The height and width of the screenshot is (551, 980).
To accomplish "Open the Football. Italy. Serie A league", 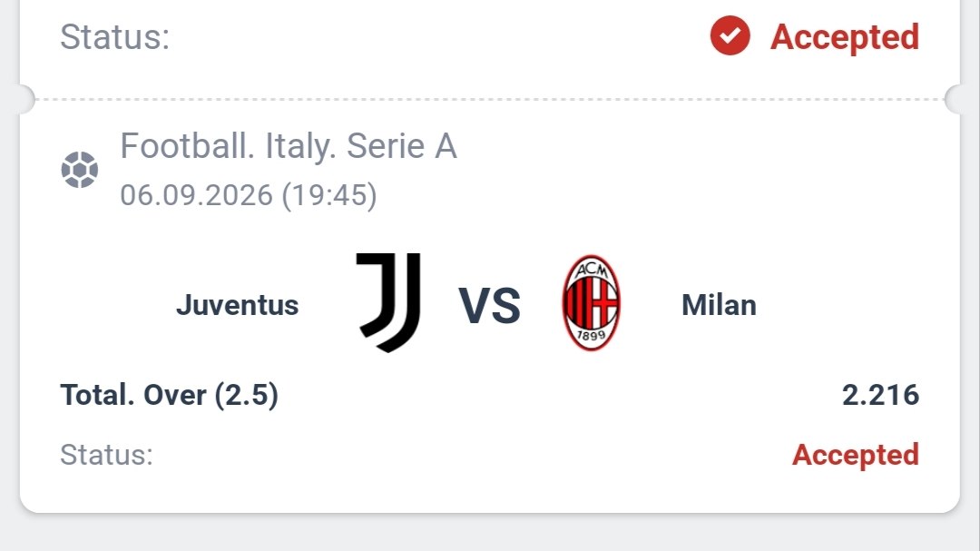I will tap(289, 146).
